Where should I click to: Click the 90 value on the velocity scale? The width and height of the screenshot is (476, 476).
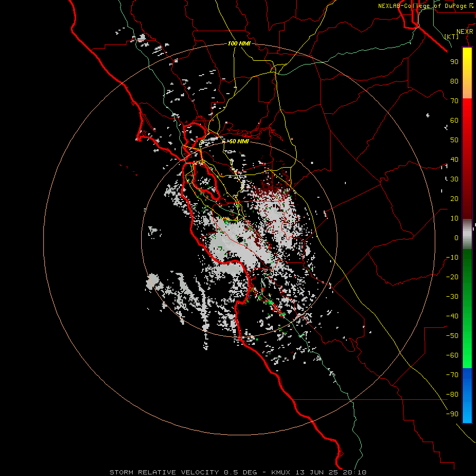tap(454, 62)
